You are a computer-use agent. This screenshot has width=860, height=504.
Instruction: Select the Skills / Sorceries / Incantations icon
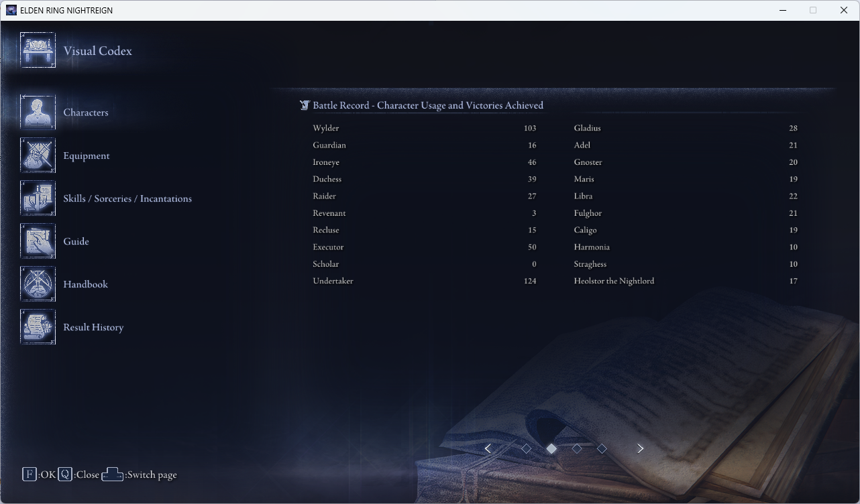pyautogui.click(x=38, y=198)
